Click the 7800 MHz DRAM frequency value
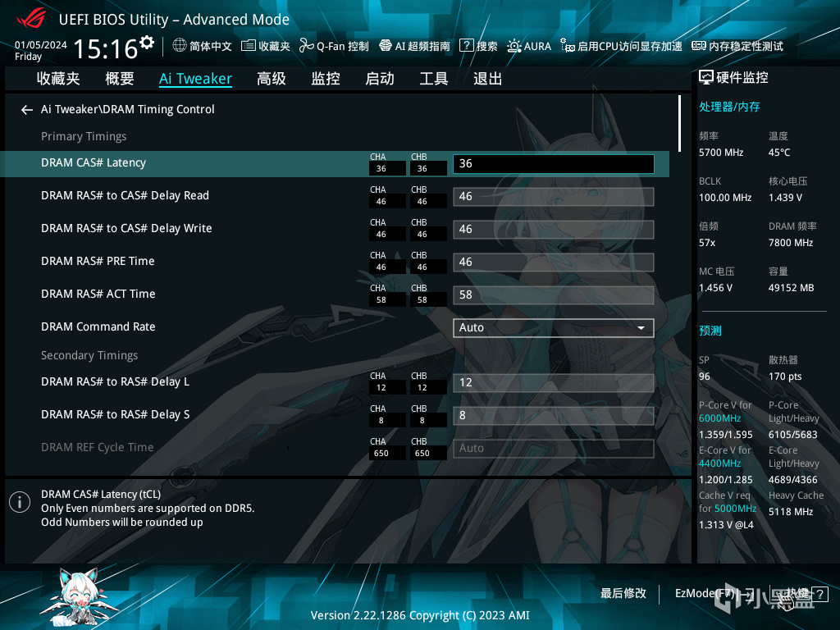Image resolution: width=840 pixels, height=630 pixels. tap(791, 243)
